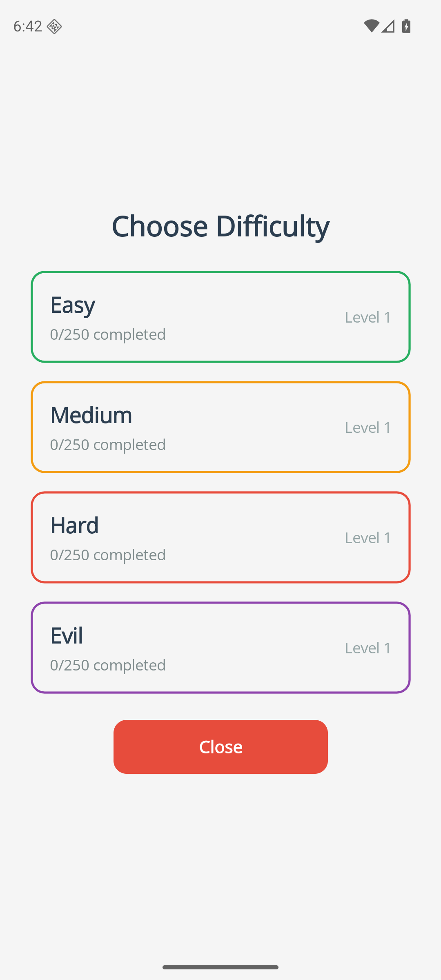Select the Easy difficulty option
441x980 pixels.
(x=220, y=317)
